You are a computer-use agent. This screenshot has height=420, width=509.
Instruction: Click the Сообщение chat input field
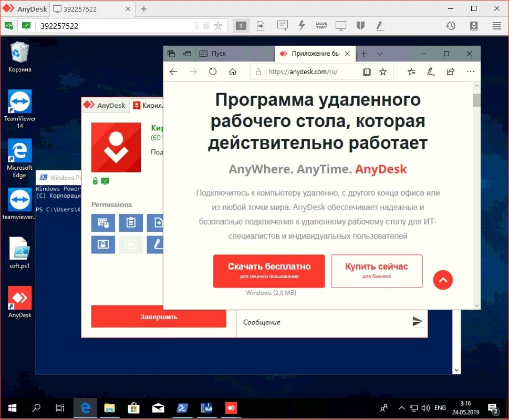[x=325, y=322]
